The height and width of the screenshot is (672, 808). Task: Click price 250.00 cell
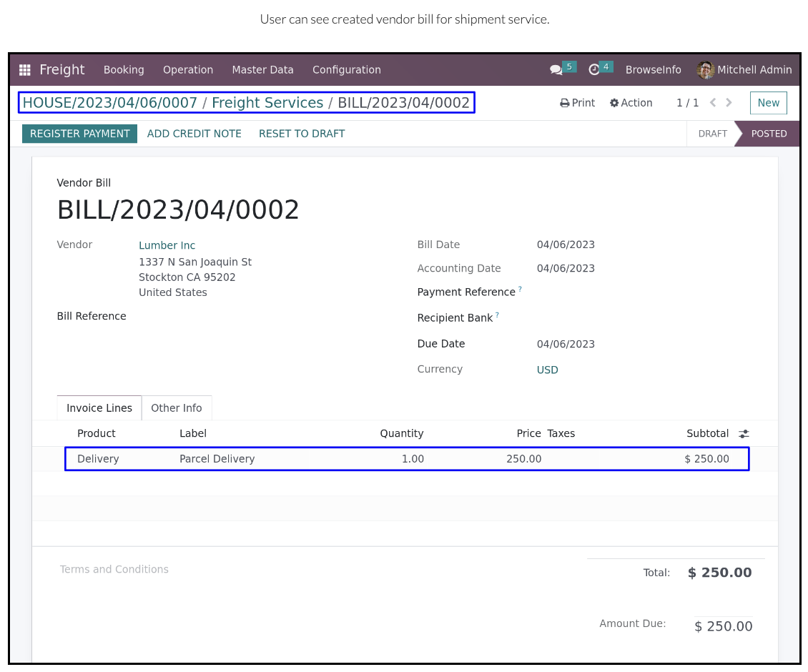523,459
